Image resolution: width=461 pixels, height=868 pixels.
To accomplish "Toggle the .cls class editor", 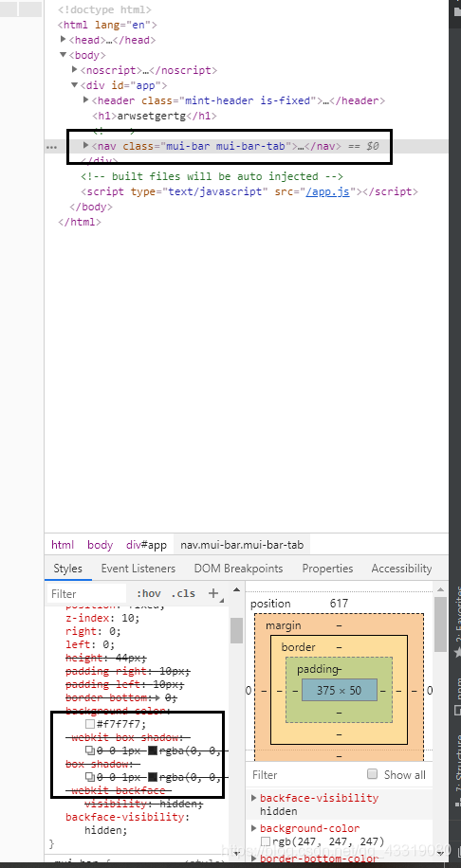I will click(x=183, y=593).
